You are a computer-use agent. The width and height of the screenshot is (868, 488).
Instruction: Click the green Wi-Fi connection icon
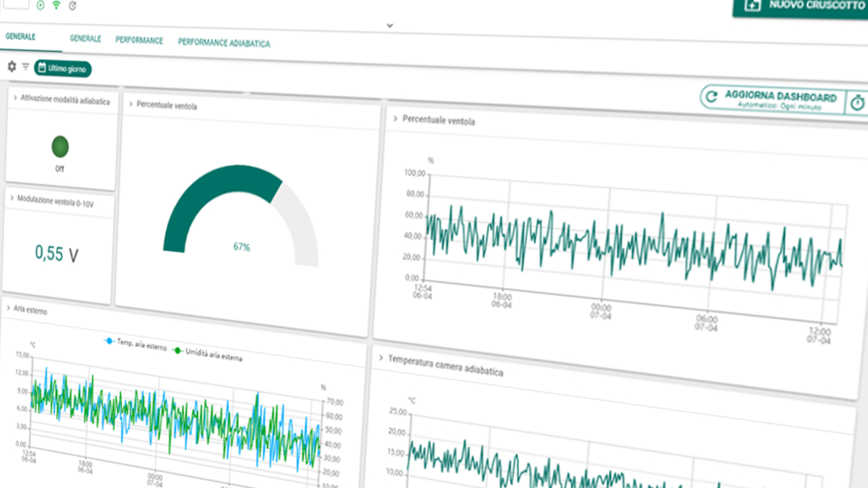pyautogui.click(x=57, y=5)
